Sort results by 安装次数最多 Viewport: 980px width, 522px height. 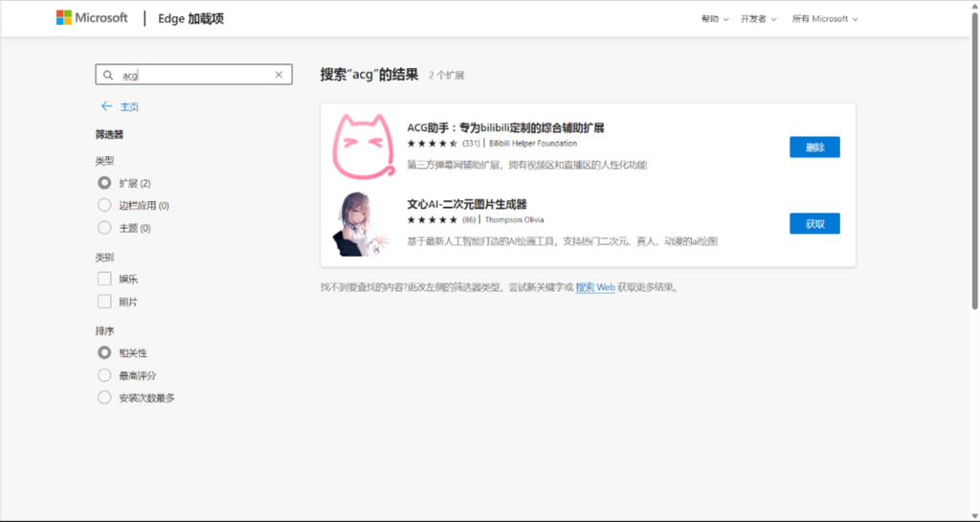point(104,397)
